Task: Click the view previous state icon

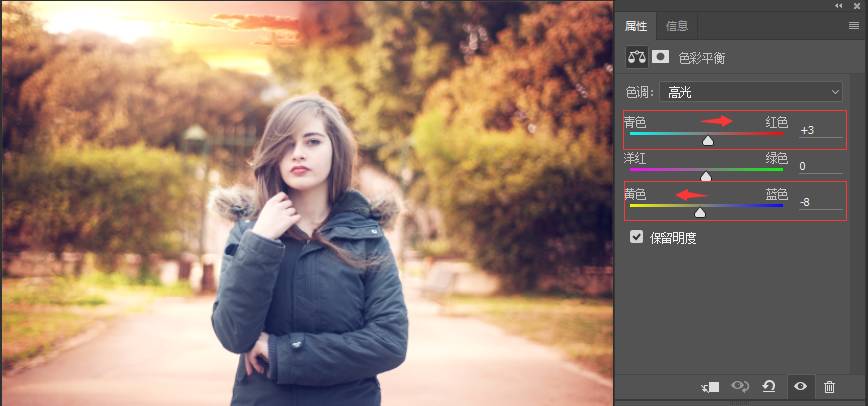Action: [x=740, y=387]
